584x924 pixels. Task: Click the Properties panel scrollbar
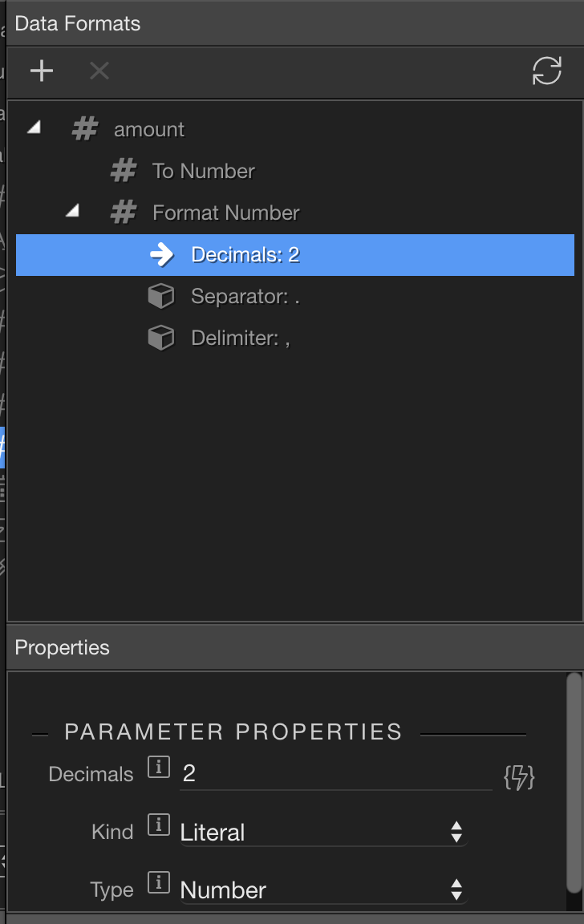(x=574, y=784)
